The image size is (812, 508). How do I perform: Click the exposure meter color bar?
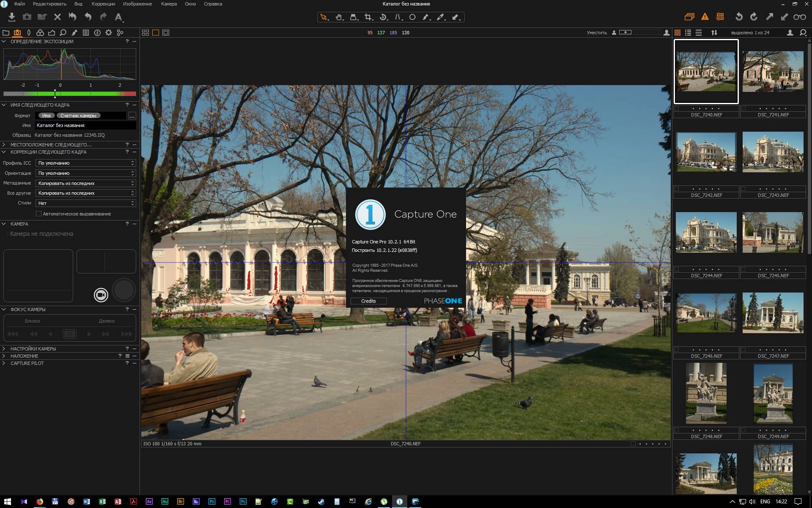(70, 94)
